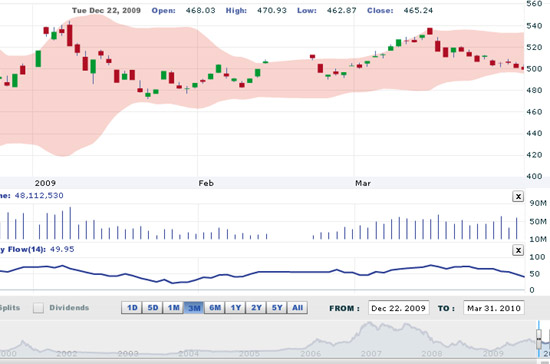Viewport: 550px width, 364px height.
Task: Click the Low value 462.87
Action: point(341,11)
